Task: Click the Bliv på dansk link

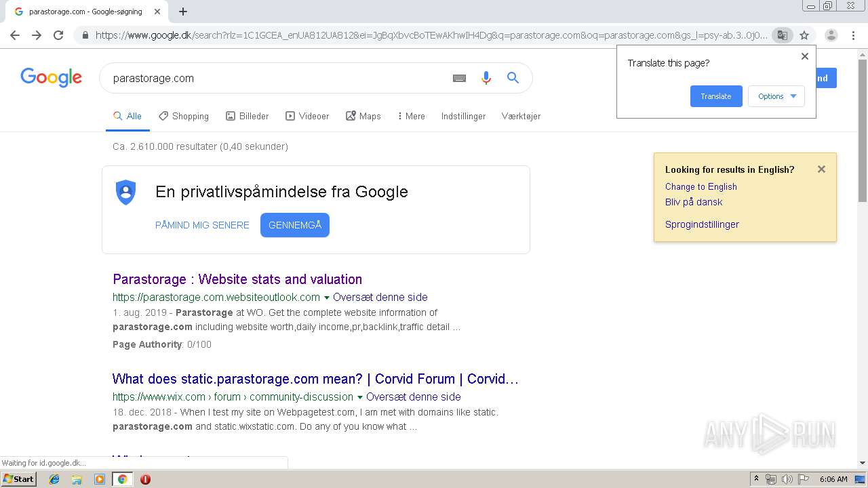Action: click(x=694, y=202)
